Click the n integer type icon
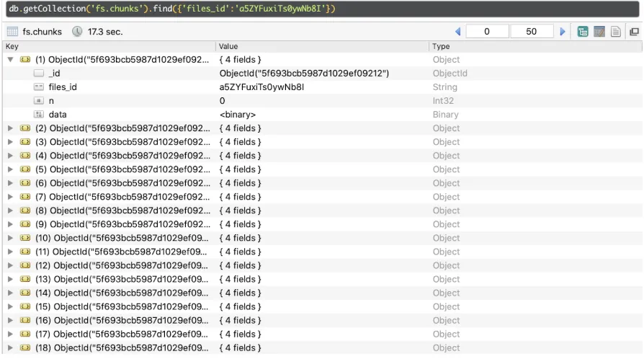 (x=39, y=101)
